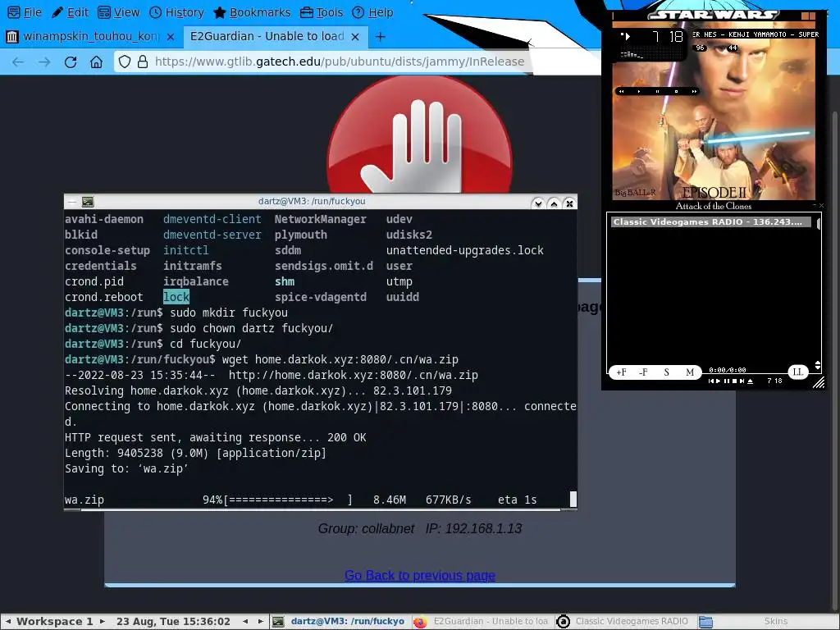
Task: Click 'lock' highlighted directory in terminal
Action: [x=176, y=297]
